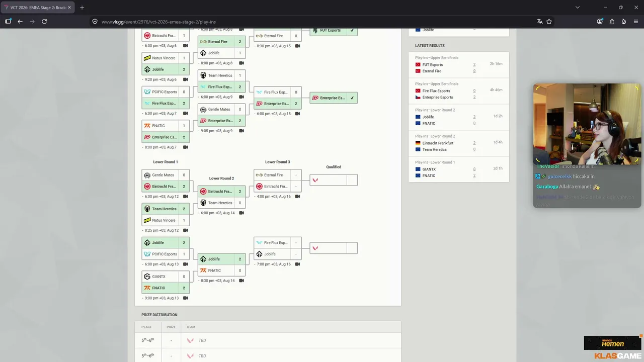Click camera icon for 9:20 pm Aug 6 match
The image size is (644, 362).
click(x=186, y=79)
